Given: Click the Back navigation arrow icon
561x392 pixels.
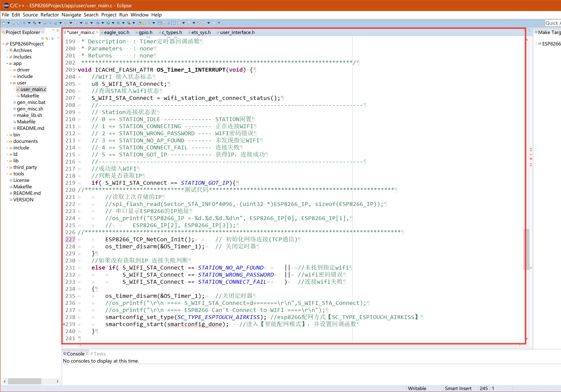Looking at the screenshot, I should (x=204, y=23).
